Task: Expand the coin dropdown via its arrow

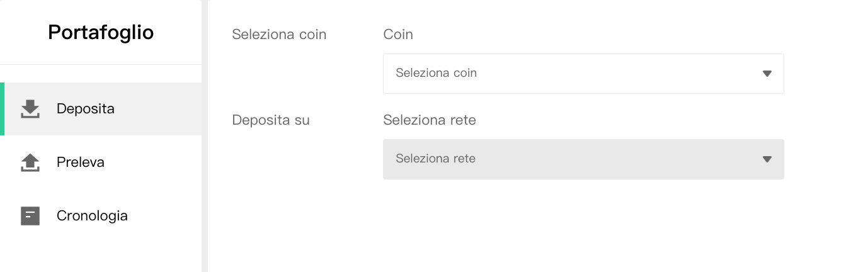Action: (x=767, y=74)
